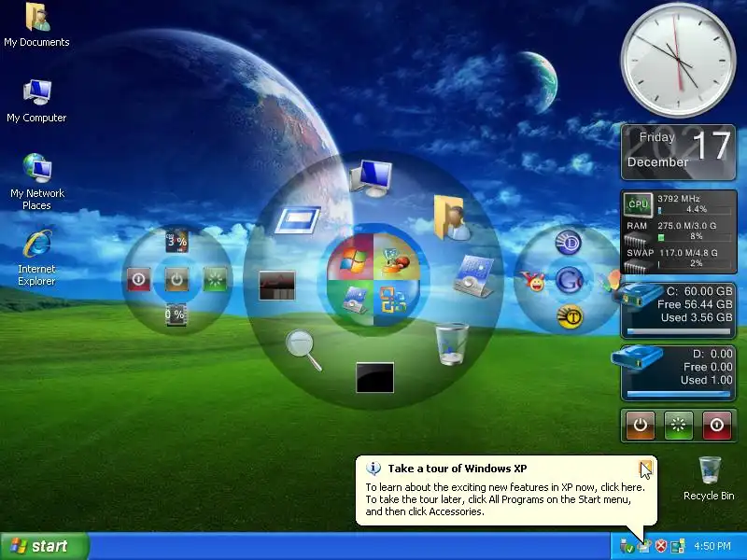Click the green CPU chip icon in system monitor
The width and height of the screenshot is (747, 560).
tap(638, 204)
